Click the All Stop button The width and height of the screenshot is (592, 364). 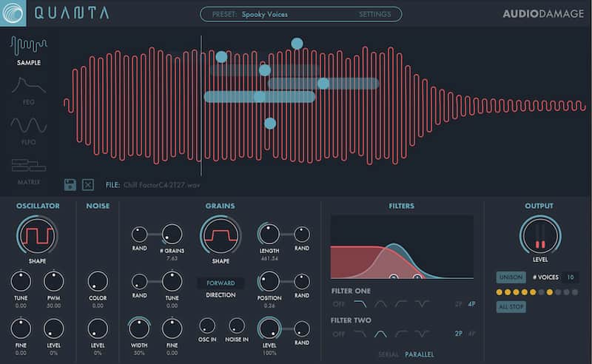tap(511, 306)
